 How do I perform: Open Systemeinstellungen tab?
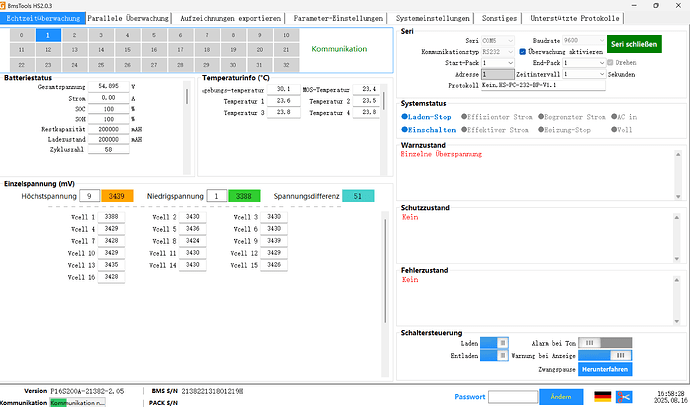coord(433,18)
